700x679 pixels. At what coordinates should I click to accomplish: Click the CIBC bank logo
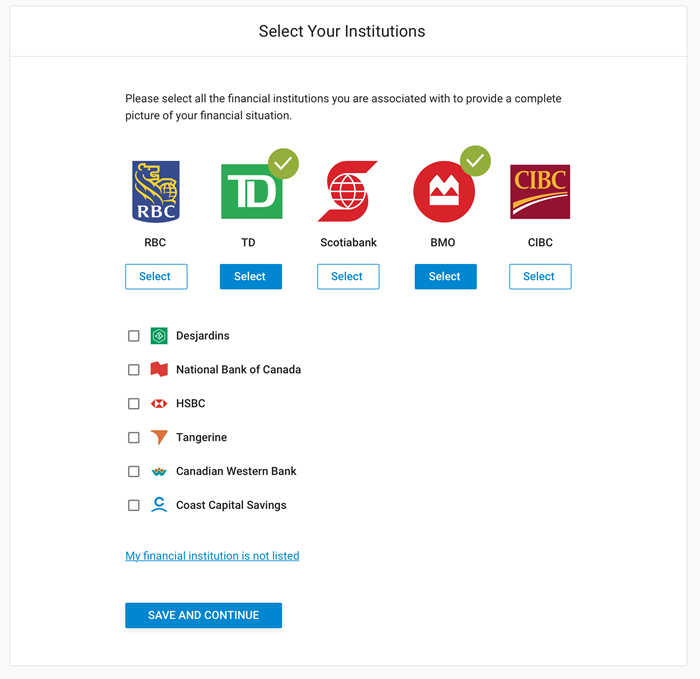click(x=540, y=191)
